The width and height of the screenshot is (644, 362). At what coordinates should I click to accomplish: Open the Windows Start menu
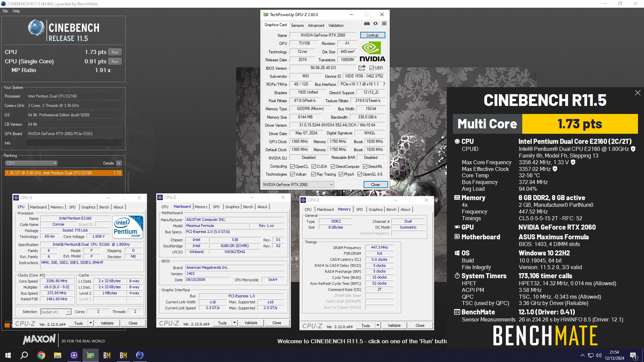8,355
